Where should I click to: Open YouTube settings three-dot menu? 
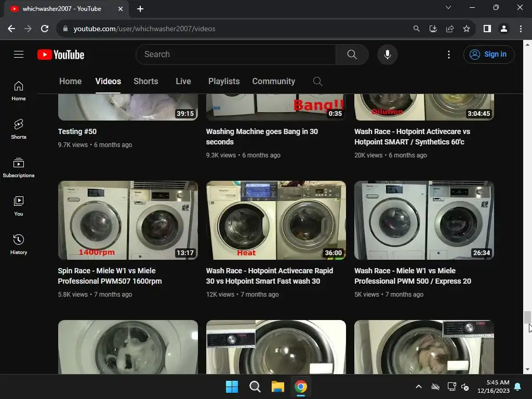click(x=448, y=55)
